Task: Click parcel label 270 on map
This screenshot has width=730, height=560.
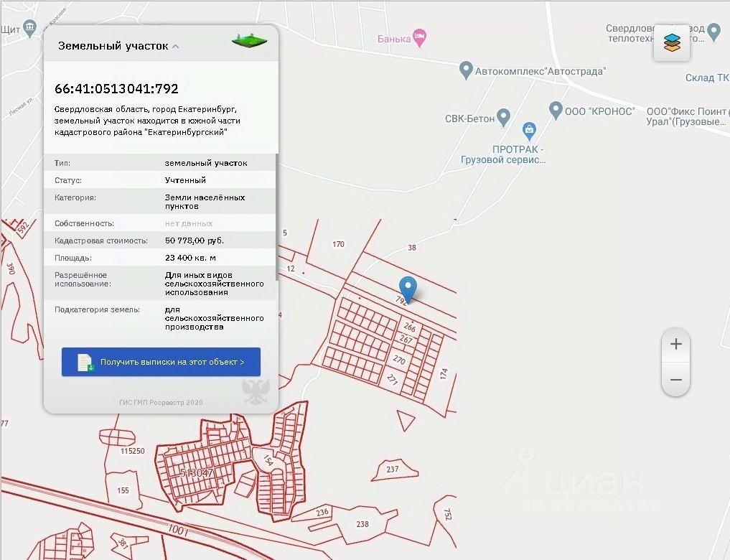Action: pos(399,360)
